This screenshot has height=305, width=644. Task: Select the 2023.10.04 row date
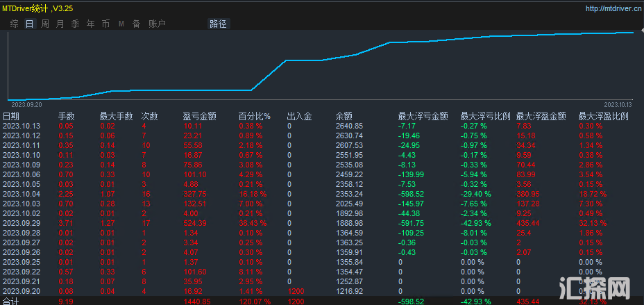22,195
